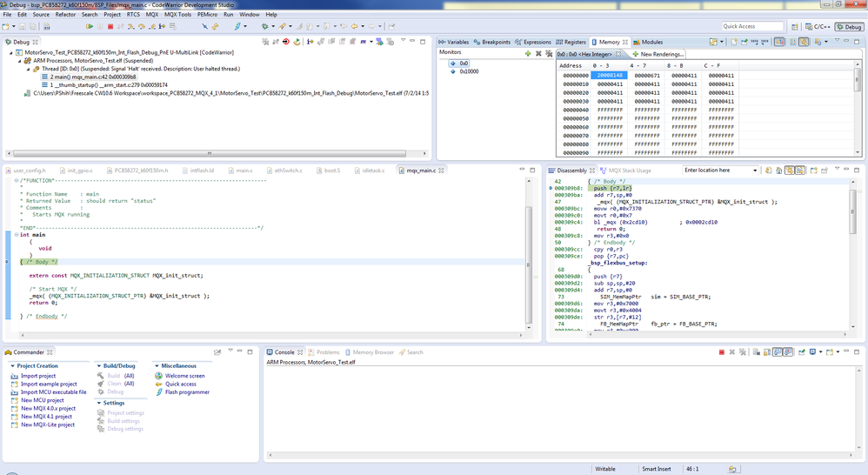
Task: Click the green Resume debug icon
Action: pos(90,26)
